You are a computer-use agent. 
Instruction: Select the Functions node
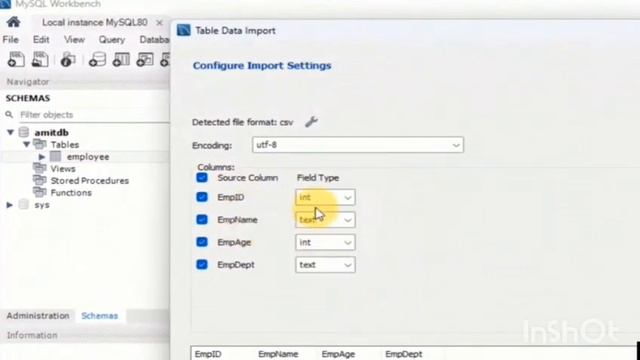(71, 193)
